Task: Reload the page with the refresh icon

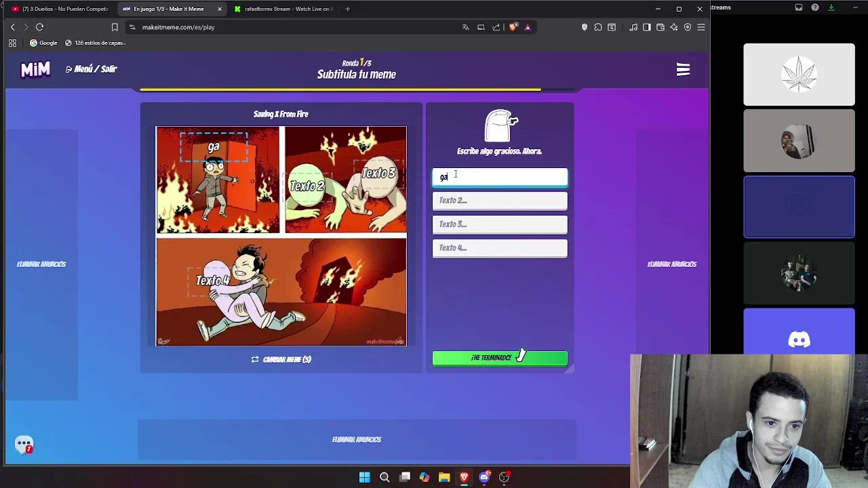Action: pos(39,27)
